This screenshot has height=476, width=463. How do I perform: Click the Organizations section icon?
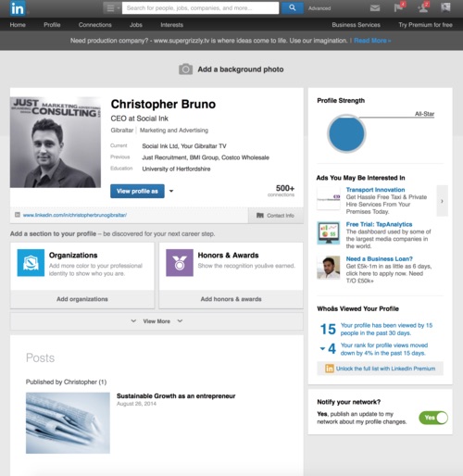click(31, 263)
